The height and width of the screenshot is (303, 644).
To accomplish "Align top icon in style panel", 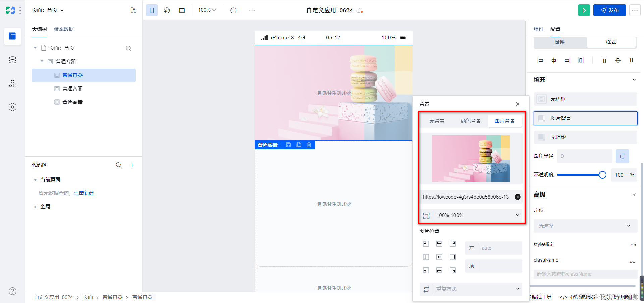I will click(604, 60).
